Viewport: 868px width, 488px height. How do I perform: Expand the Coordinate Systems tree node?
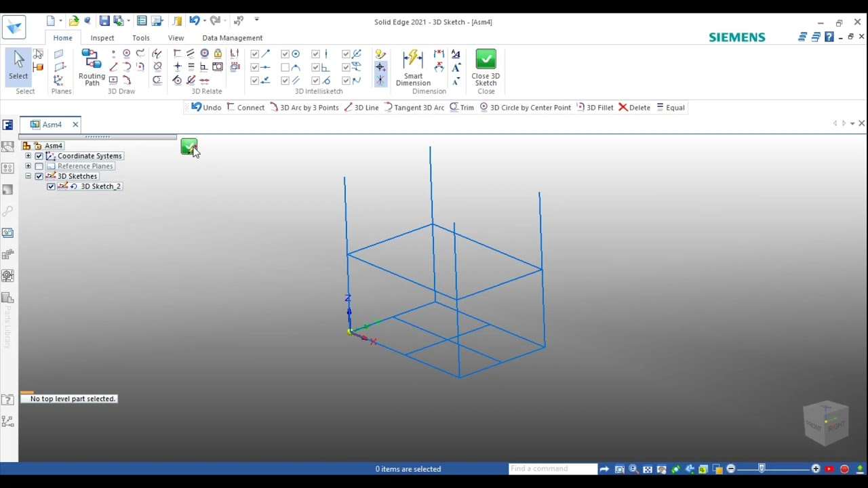coord(28,156)
